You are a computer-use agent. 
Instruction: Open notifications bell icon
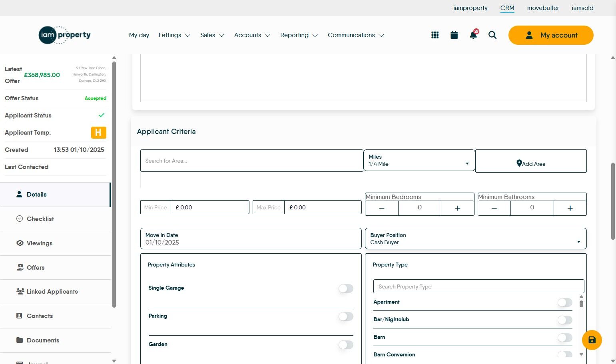point(473,35)
